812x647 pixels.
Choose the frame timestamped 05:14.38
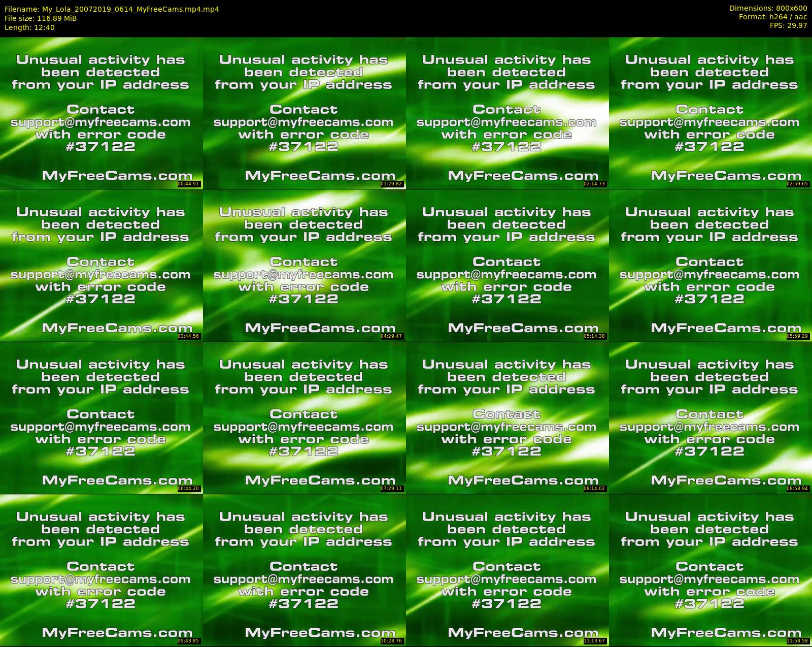pyautogui.click(x=507, y=265)
